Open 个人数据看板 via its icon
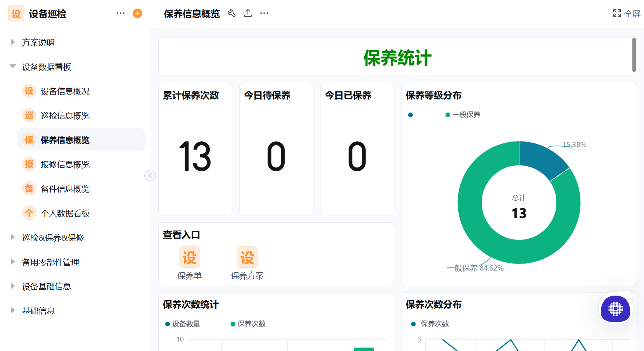The image size is (644, 351). click(x=29, y=213)
